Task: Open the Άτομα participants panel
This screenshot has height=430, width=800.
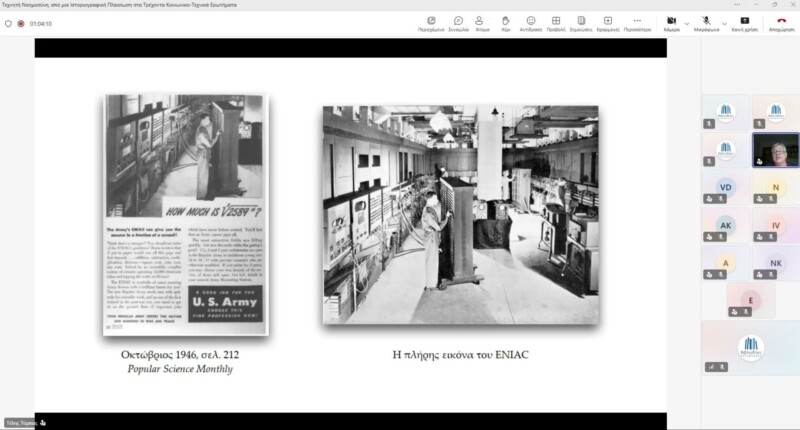Action: (x=482, y=23)
